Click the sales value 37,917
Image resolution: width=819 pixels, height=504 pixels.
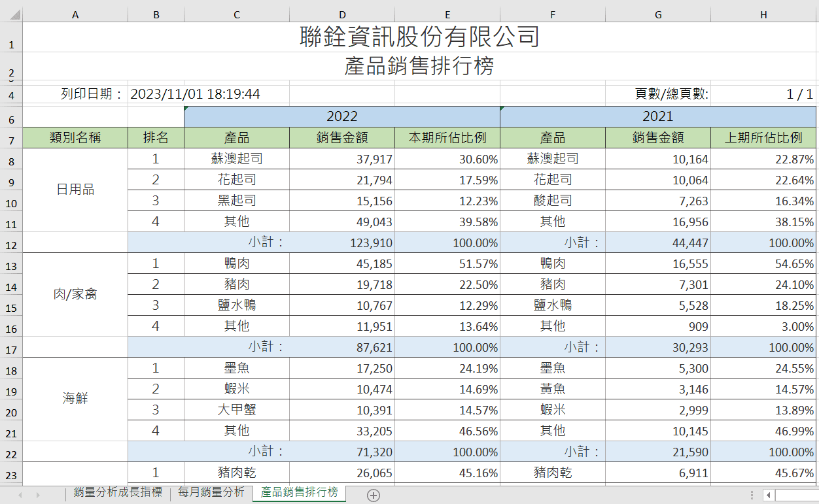[342, 159]
